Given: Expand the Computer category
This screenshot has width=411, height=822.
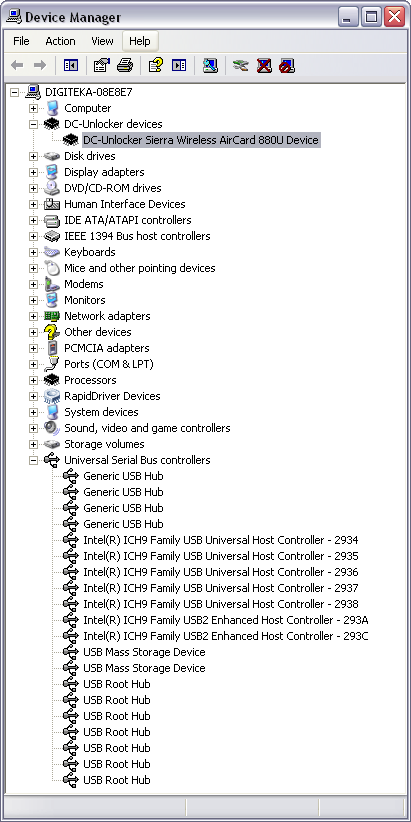Looking at the screenshot, I should point(34,109).
